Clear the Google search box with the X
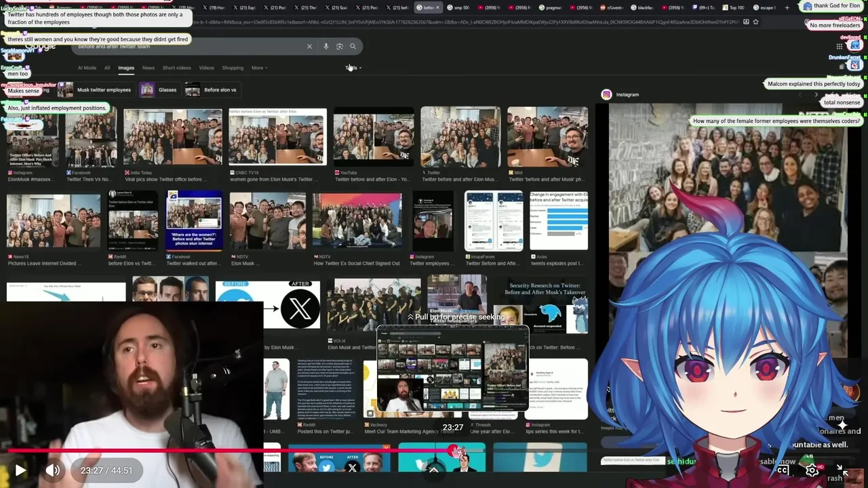Screen dimensions: 868x488 (309, 46)
